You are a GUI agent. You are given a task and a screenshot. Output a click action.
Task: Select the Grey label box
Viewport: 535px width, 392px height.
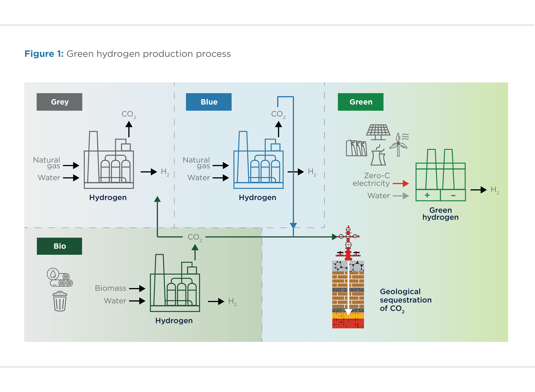pyautogui.click(x=59, y=102)
